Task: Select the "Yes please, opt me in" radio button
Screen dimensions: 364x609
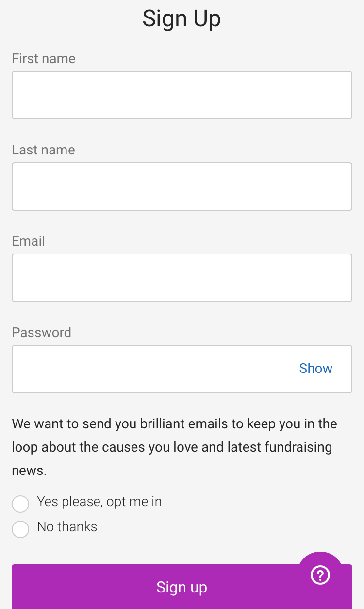Action: [20, 504]
